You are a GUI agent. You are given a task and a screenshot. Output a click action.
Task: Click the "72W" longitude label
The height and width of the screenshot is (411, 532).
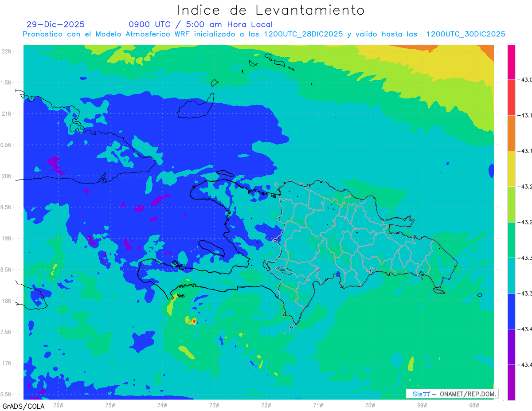(266, 405)
